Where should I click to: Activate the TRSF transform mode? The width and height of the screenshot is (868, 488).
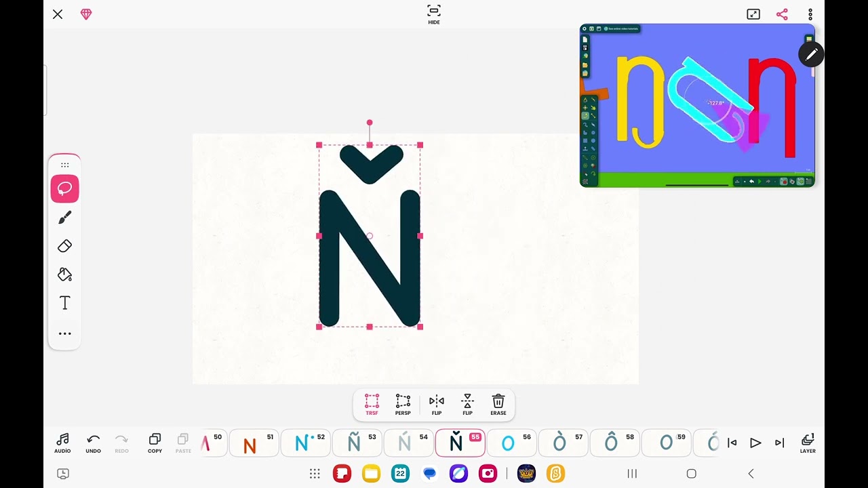tap(372, 405)
